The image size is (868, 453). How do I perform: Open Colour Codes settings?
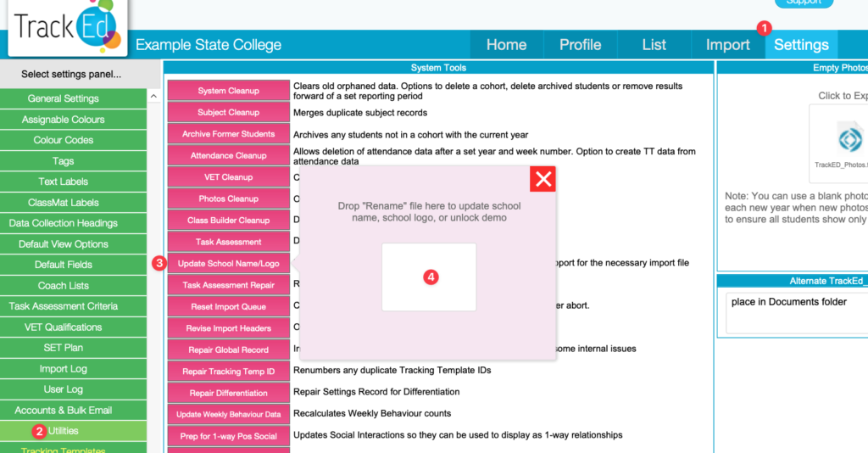click(63, 140)
